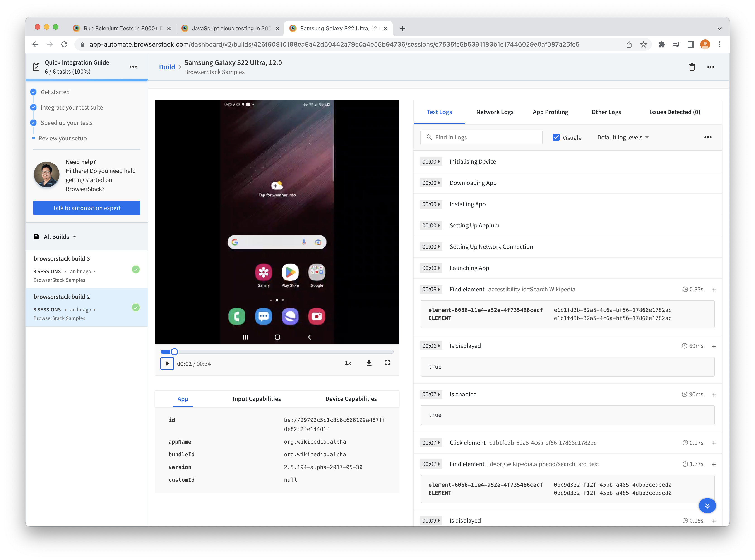The width and height of the screenshot is (755, 560).
Task: Open browser extensions puzzle icon
Action: click(661, 44)
